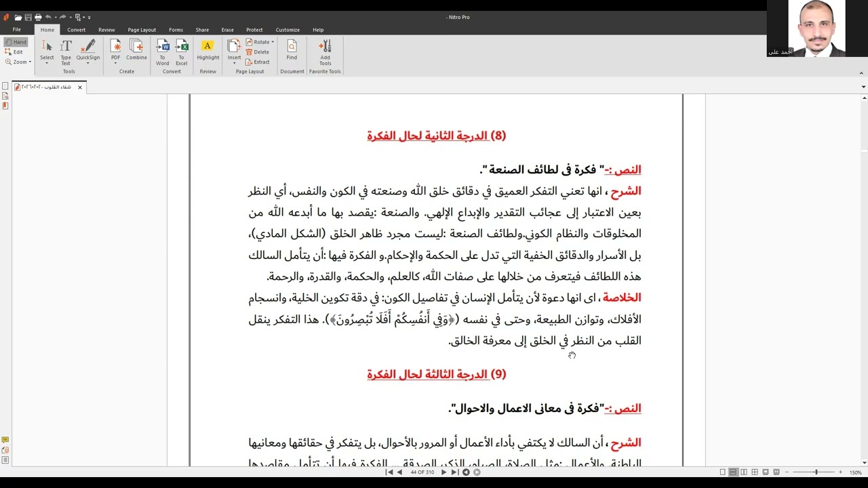Expand the Rotate dropdown arrow
Image resolution: width=868 pixels, height=488 pixels.
point(273,42)
